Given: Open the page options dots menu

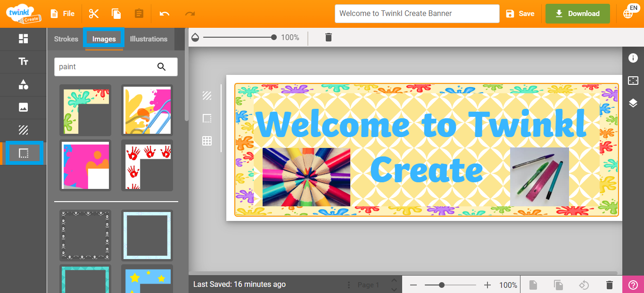Looking at the screenshot, I should click(349, 285).
